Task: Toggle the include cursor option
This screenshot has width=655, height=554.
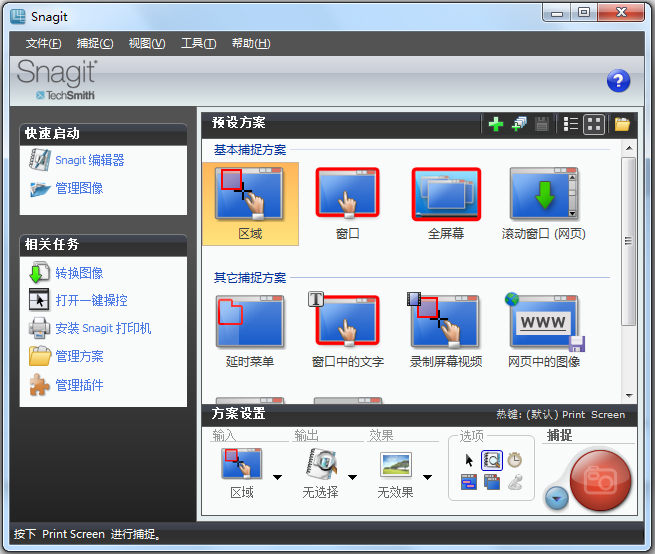Action: pos(469,461)
